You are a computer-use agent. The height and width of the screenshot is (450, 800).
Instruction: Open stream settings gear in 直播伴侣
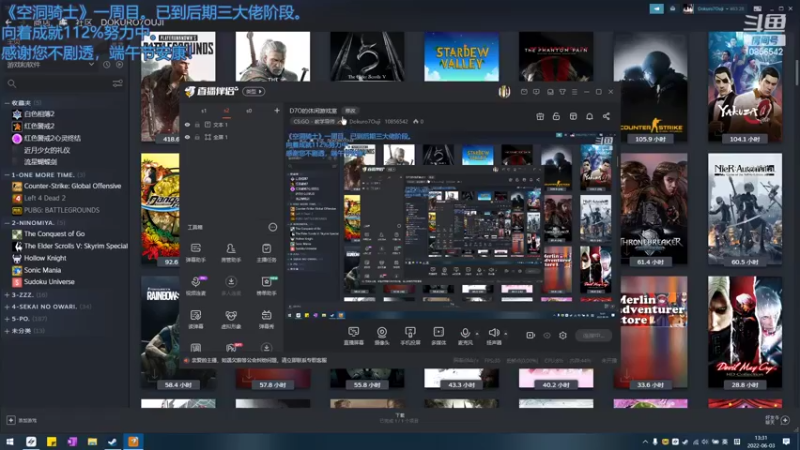coord(563,335)
